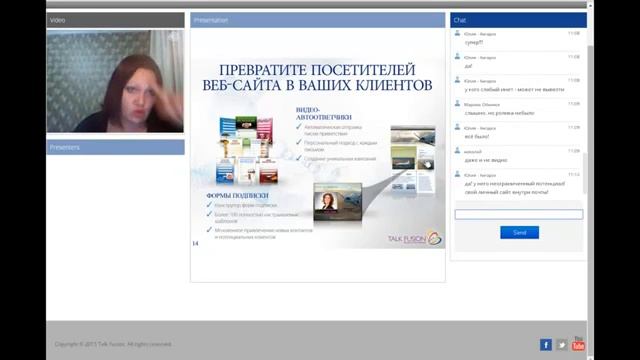The height and width of the screenshot is (360, 640).
Task: Click slide number 14
Action: 195,243
